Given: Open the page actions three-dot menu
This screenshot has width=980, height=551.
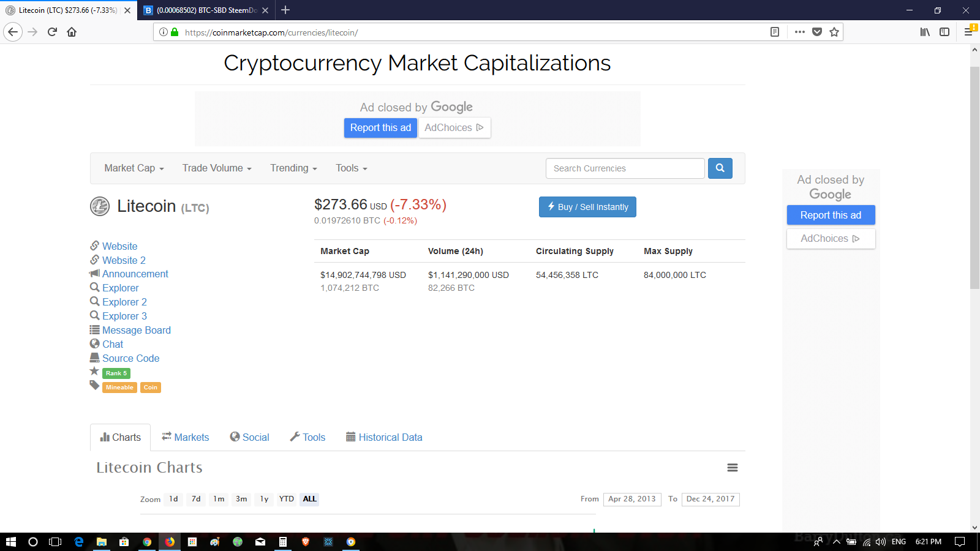Looking at the screenshot, I should pos(799,32).
